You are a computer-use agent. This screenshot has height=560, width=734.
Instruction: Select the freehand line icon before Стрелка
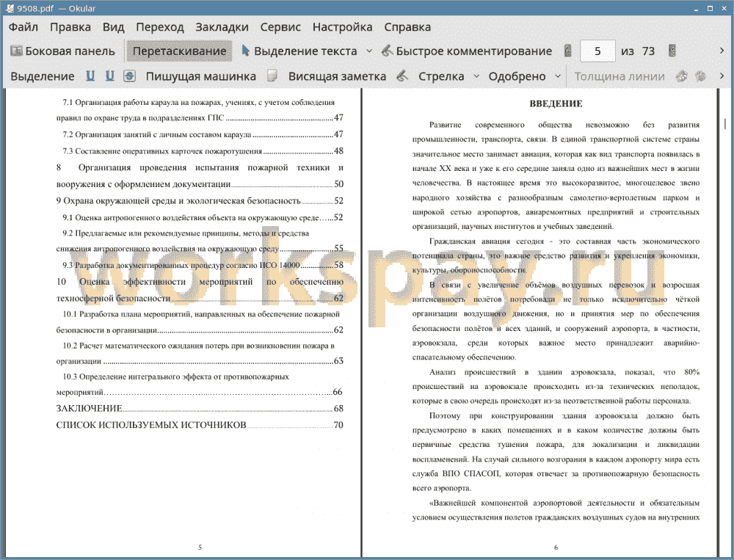[x=402, y=76]
